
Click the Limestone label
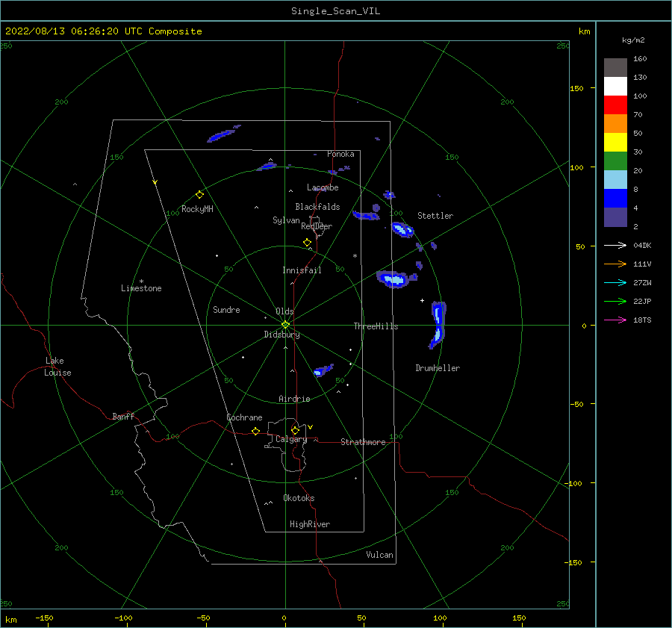[x=141, y=288]
